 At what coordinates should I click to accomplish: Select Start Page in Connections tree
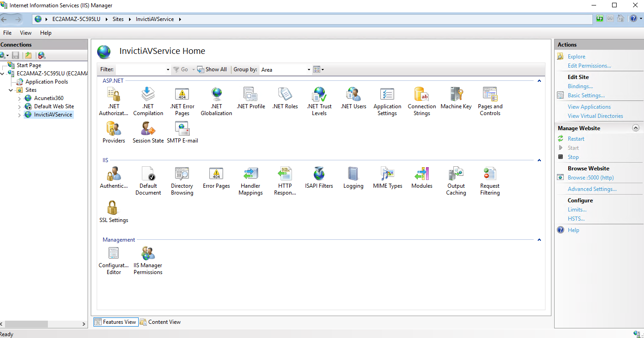[29, 65]
